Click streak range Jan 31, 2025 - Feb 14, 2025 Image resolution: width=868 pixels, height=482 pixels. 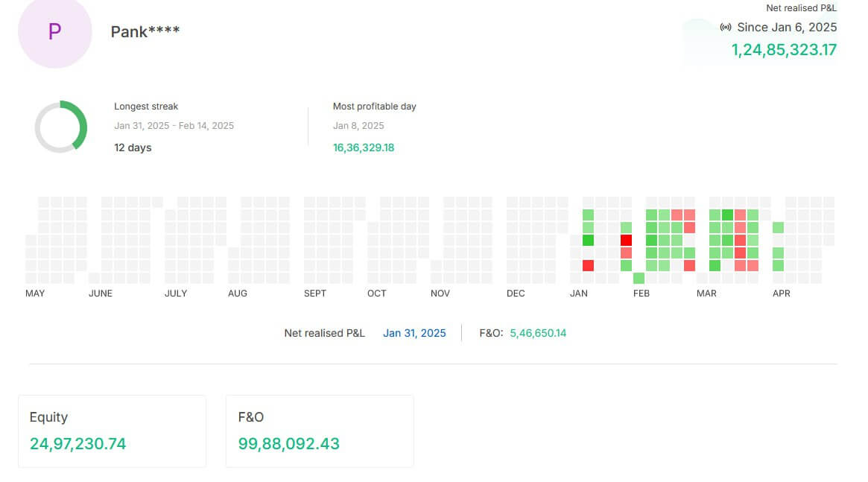click(174, 126)
